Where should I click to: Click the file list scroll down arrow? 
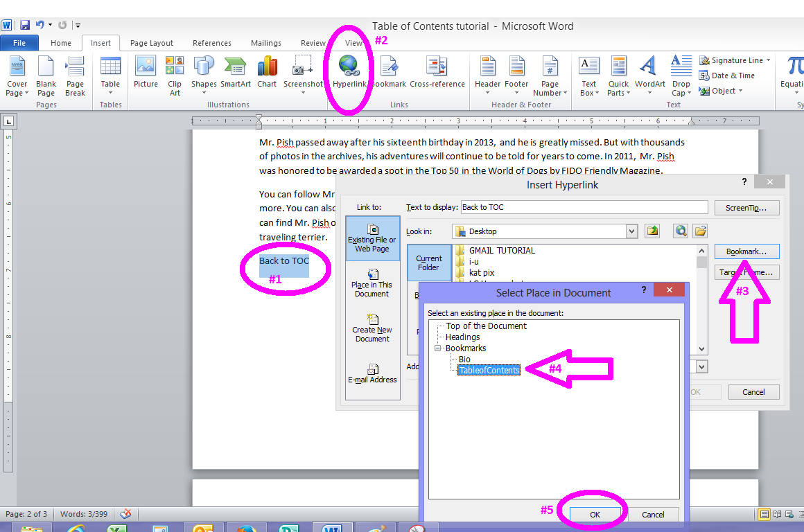701,349
